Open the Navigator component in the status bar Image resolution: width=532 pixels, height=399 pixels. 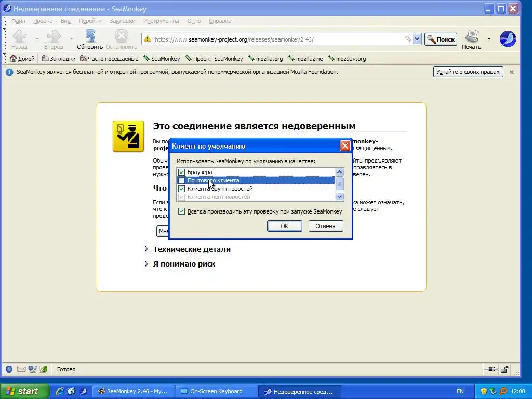[x=9, y=369]
